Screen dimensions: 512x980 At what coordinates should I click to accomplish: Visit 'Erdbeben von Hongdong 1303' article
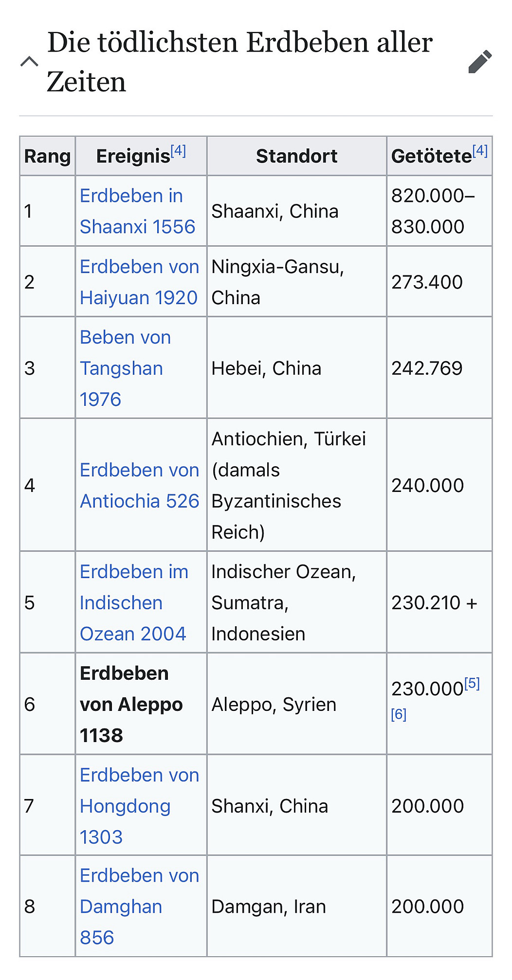[x=139, y=806]
